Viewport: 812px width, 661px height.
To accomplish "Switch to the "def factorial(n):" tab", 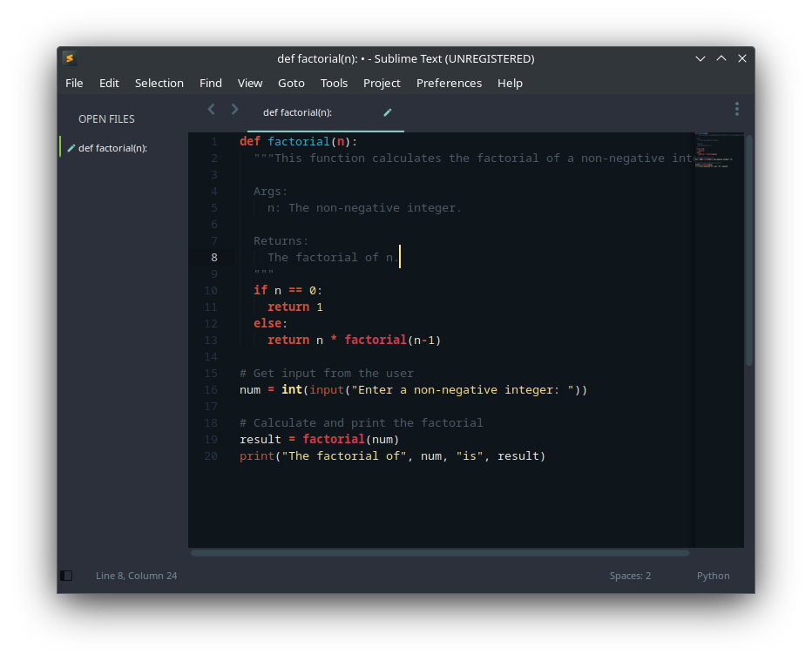I will [297, 112].
